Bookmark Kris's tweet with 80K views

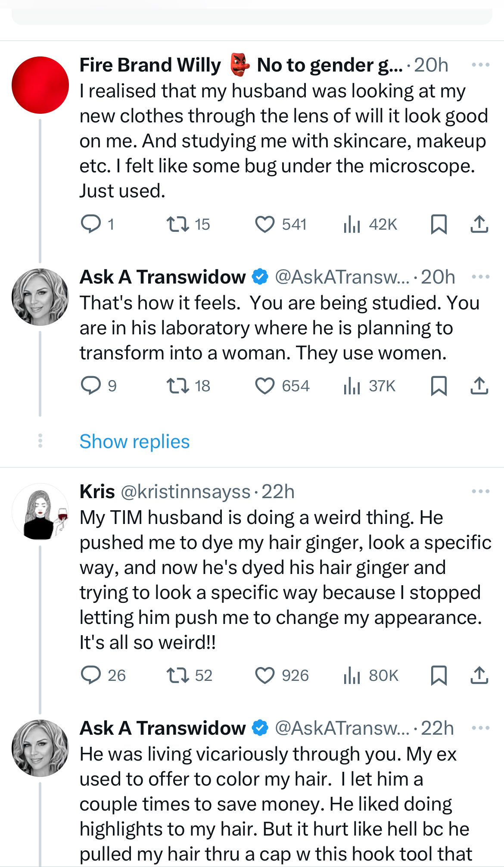439,675
